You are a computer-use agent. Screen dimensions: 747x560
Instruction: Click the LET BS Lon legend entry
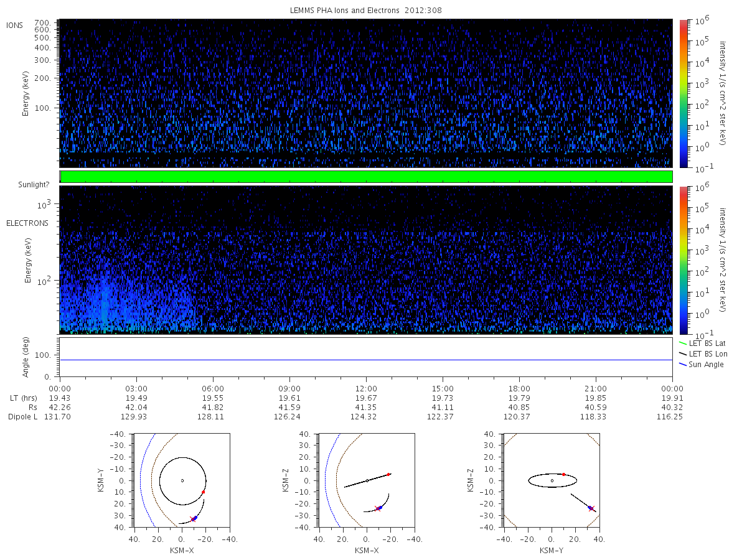702,353
